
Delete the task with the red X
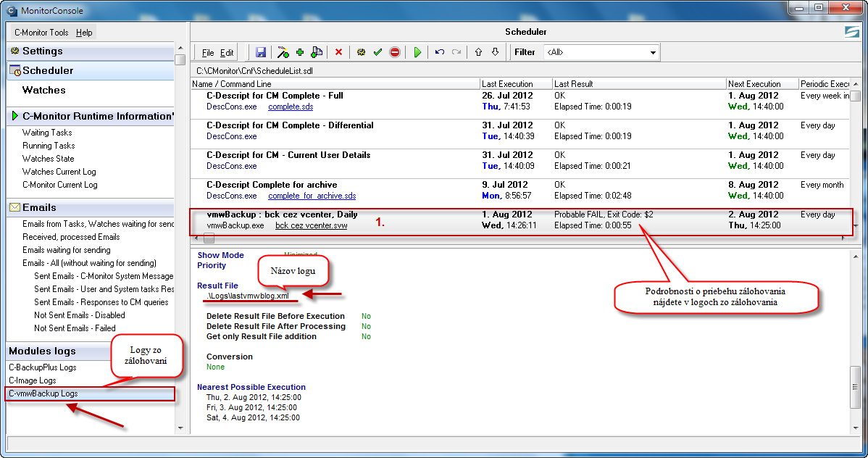[339, 52]
